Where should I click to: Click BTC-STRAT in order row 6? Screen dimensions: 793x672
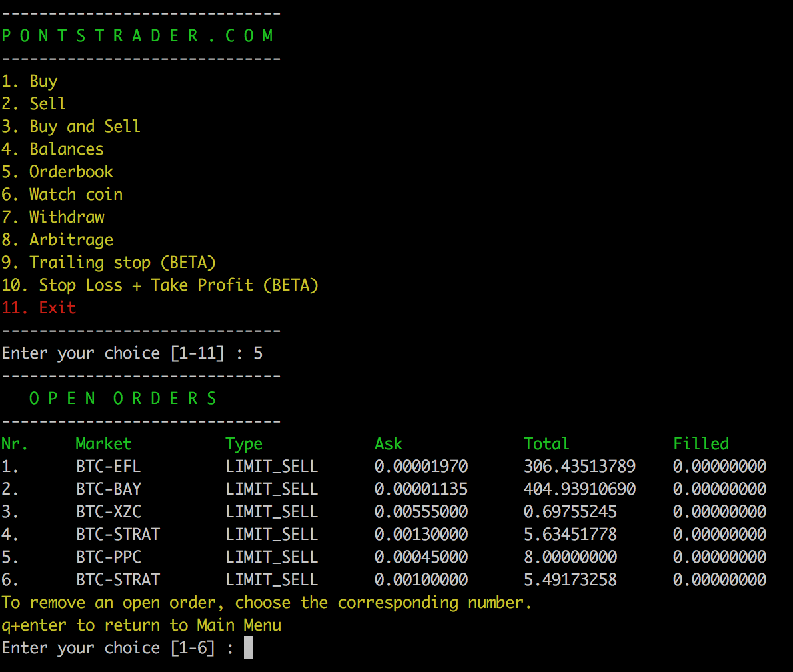pyautogui.click(x=118, y=580)
